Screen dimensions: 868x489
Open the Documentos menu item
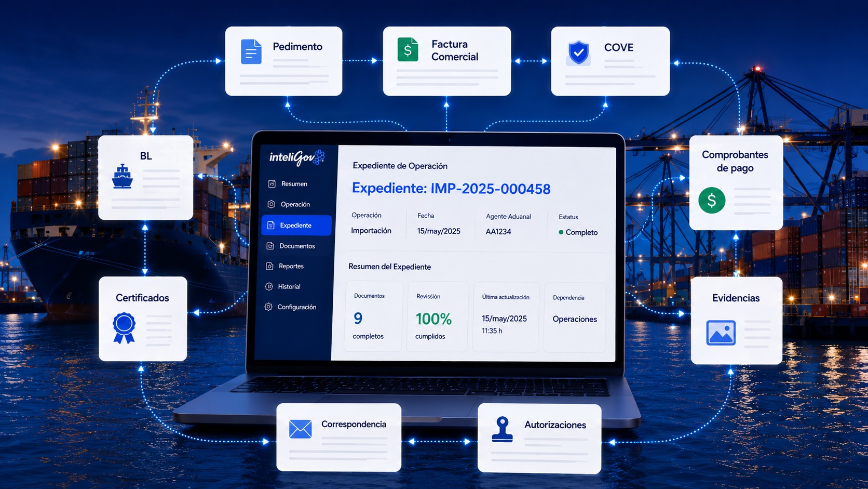(x=296, y=246)
